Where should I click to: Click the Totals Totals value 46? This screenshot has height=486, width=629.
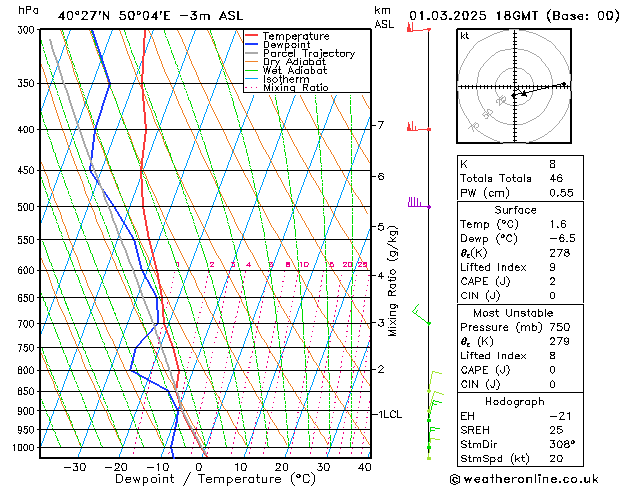pos(556,178)
